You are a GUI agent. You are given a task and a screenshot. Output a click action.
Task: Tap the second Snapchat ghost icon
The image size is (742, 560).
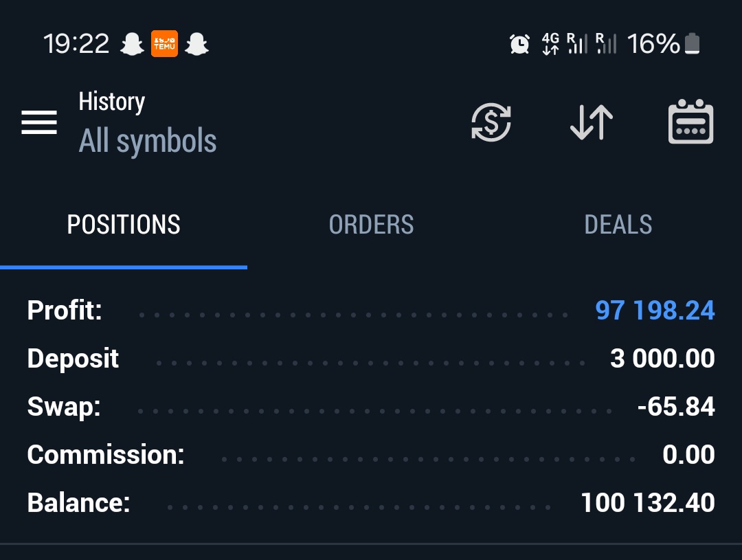coord(196,45)
